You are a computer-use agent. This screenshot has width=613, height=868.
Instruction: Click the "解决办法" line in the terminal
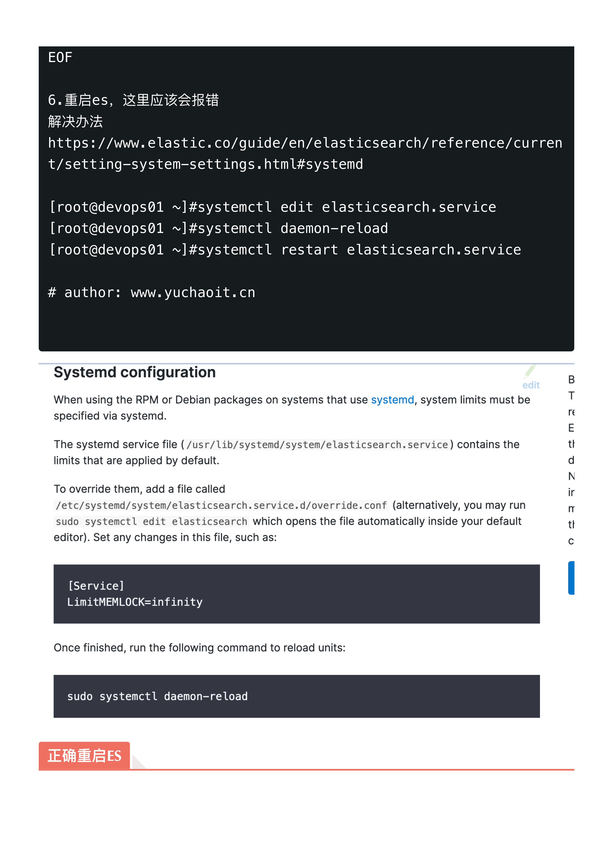point(75,122)
